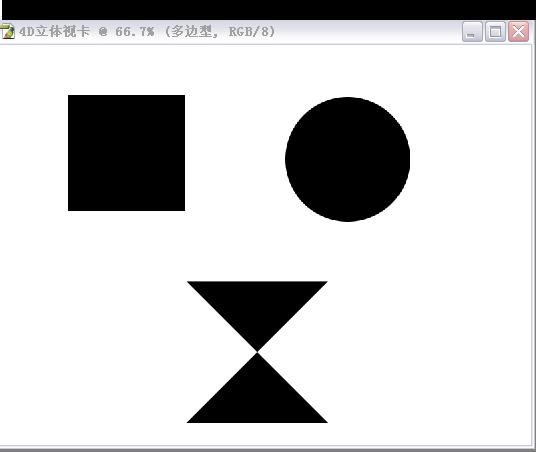Click the 66.7% zoom text in title bar
Viewport: 536px width, 452px height.
coord(135,32)
